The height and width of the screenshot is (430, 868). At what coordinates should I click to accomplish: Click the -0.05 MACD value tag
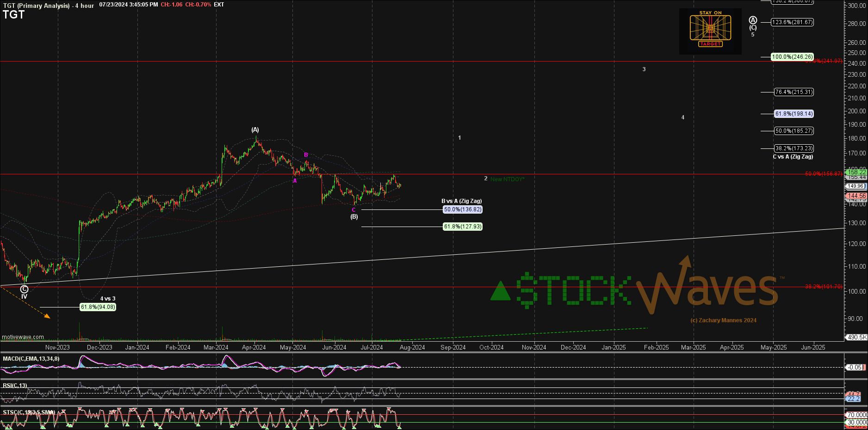click(x=855, y=367)
